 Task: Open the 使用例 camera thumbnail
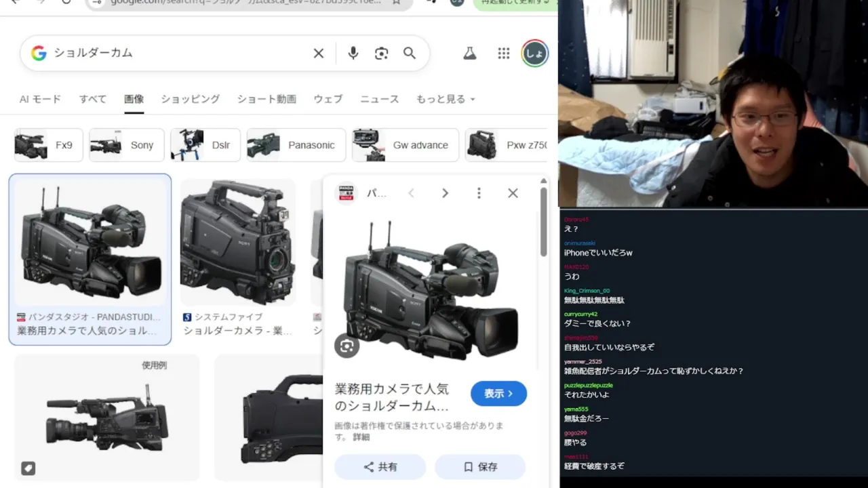[x=107, y=418]
